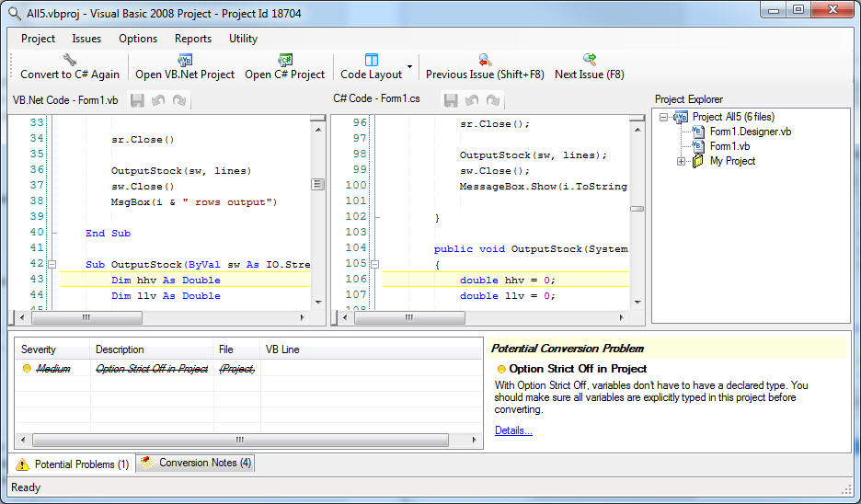
Task: Click save icon in VB.Net Code pane
Action: click(138, 100)
